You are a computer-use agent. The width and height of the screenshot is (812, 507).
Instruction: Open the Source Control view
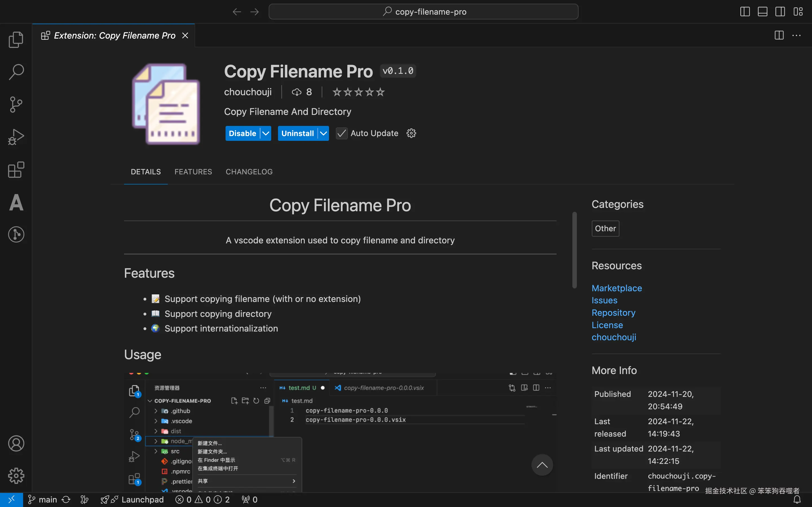[16, 104]
